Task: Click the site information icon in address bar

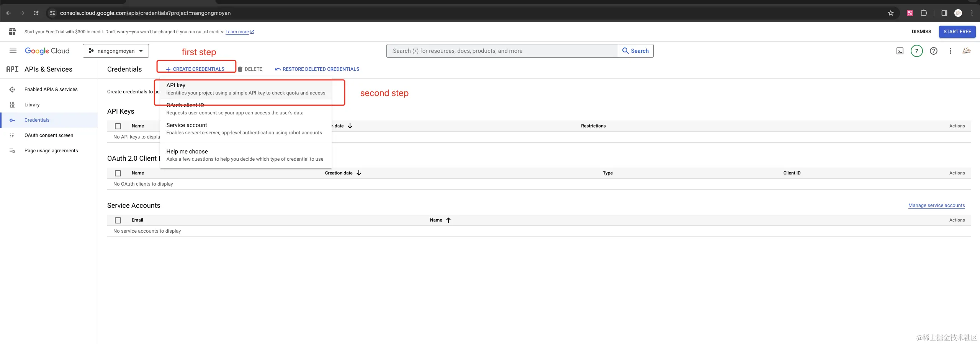Action: pos(52,13)
